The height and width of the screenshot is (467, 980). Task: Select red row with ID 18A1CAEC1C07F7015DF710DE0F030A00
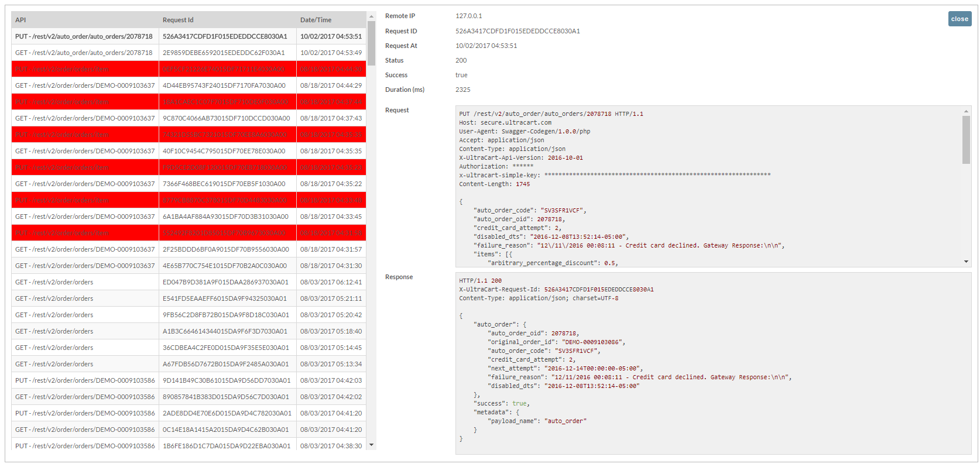pyautogui.click(x=189, y=102)
